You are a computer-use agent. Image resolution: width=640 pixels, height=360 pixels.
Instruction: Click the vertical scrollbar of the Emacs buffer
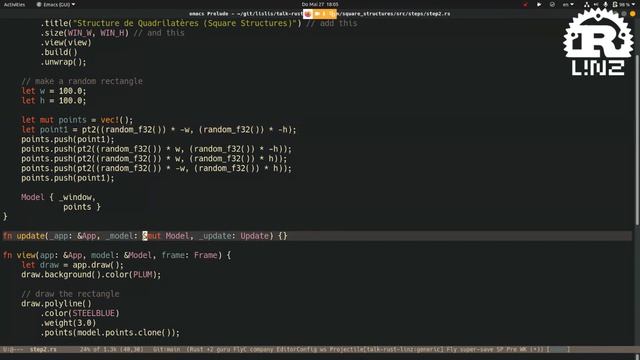pos(637,139)
